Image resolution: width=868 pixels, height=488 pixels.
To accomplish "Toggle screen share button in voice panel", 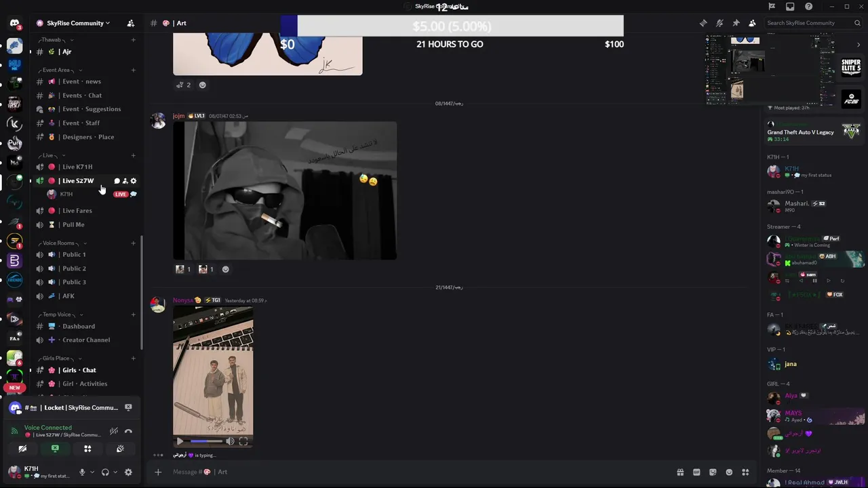I will click(55, 449).
